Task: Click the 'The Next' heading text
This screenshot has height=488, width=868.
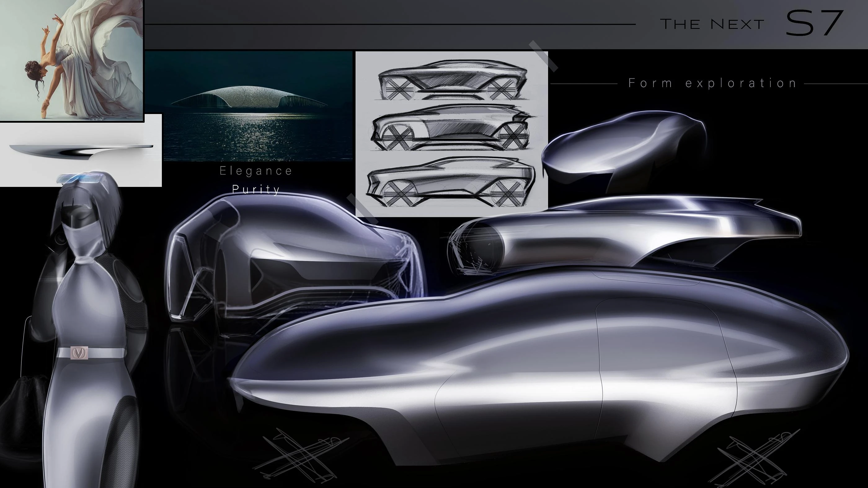Action: click(712, 24)
